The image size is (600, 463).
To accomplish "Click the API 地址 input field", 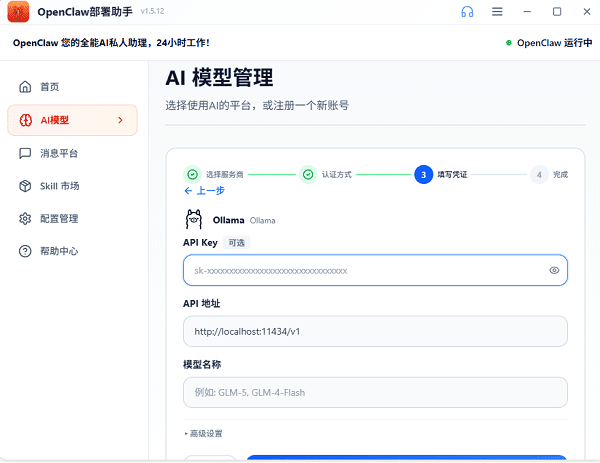I will point(375,331).
